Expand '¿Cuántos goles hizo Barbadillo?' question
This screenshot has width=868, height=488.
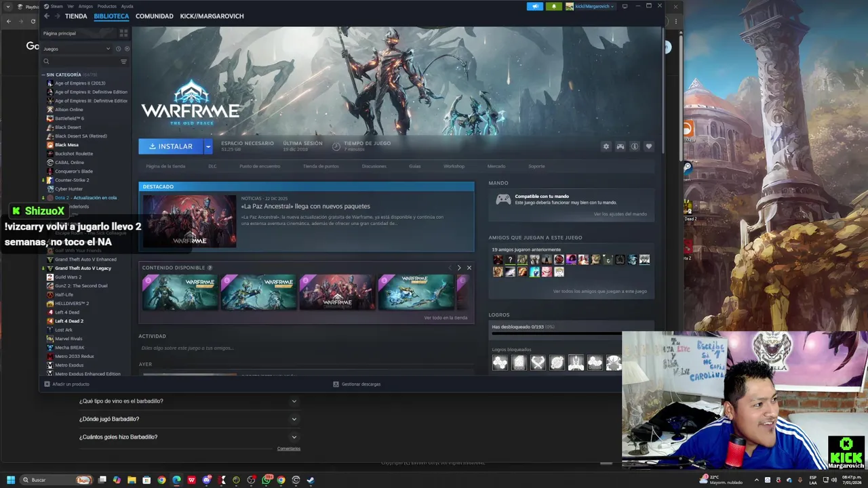coord(189,437)
